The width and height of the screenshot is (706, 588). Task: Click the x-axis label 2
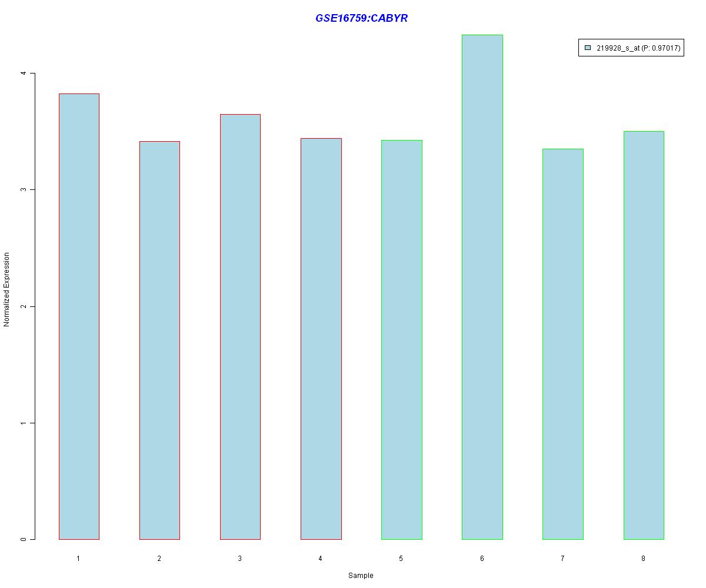[159, 558]
